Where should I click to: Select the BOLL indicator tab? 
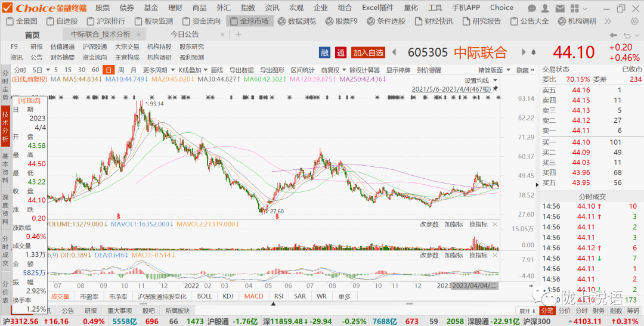(x=205, y=296)
